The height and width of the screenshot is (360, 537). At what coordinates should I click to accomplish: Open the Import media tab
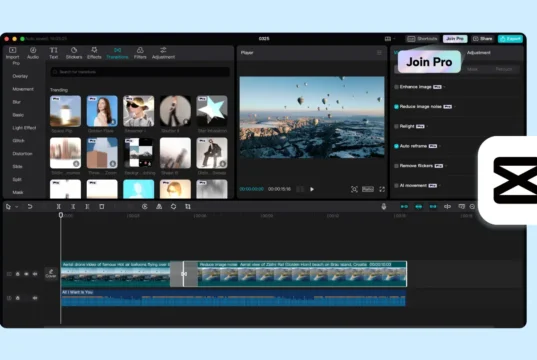12,53
